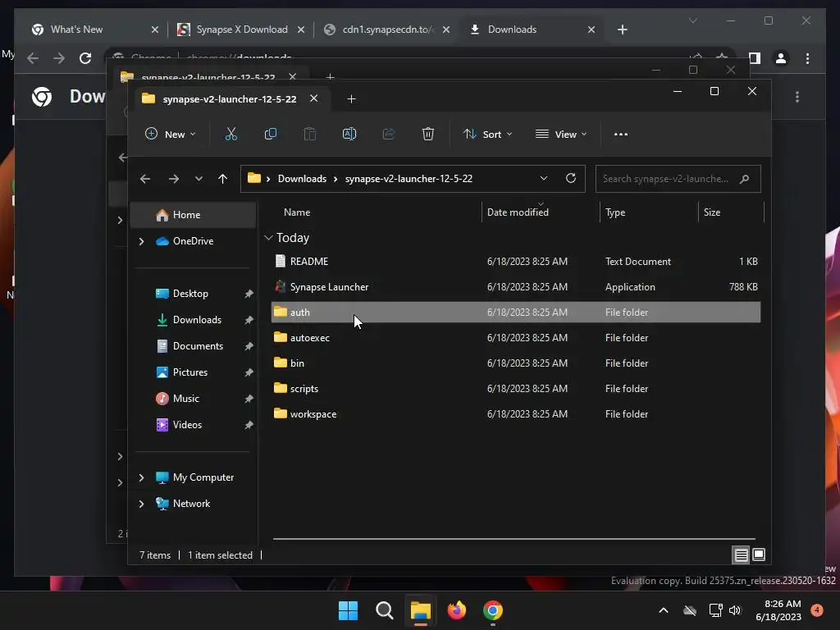Expand the Network tree node

(141, 504)
